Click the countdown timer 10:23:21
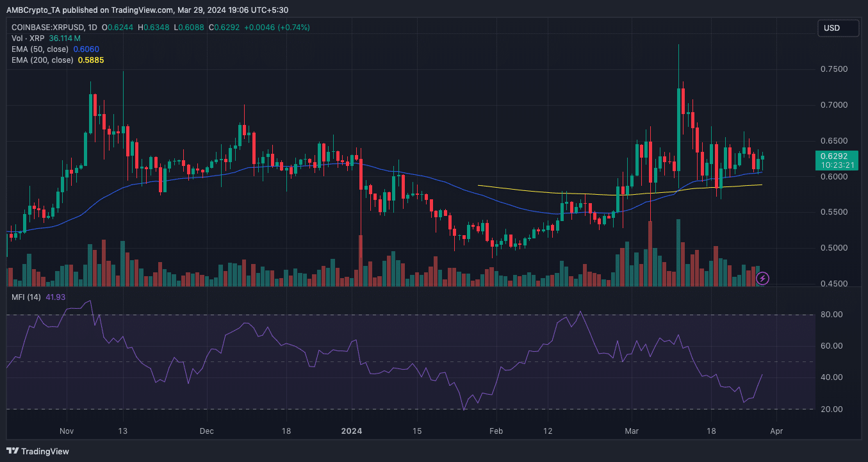The height and width of the screenshot is (462, 868). tap(837, 165)
